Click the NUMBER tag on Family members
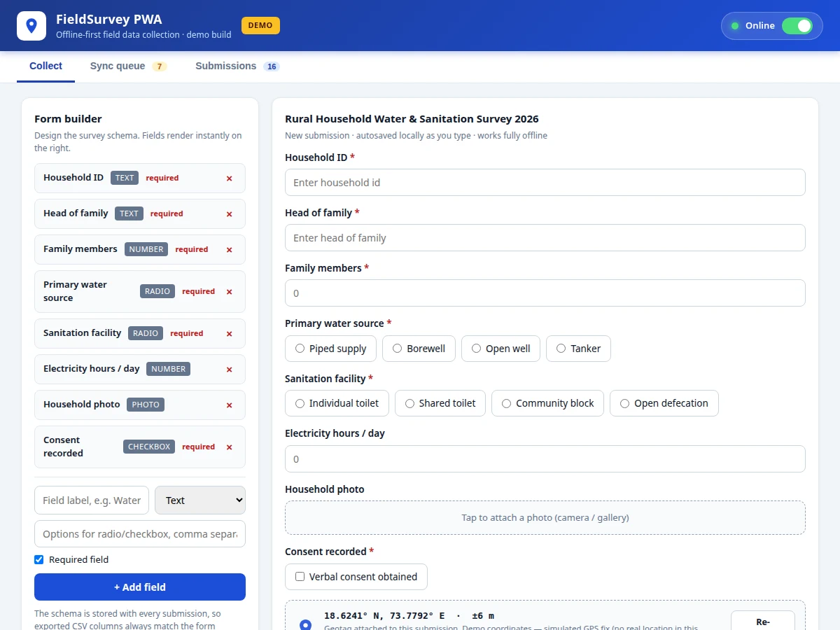Screen dimensions: 840x630 pyautogui.click(x=146, y=249)
